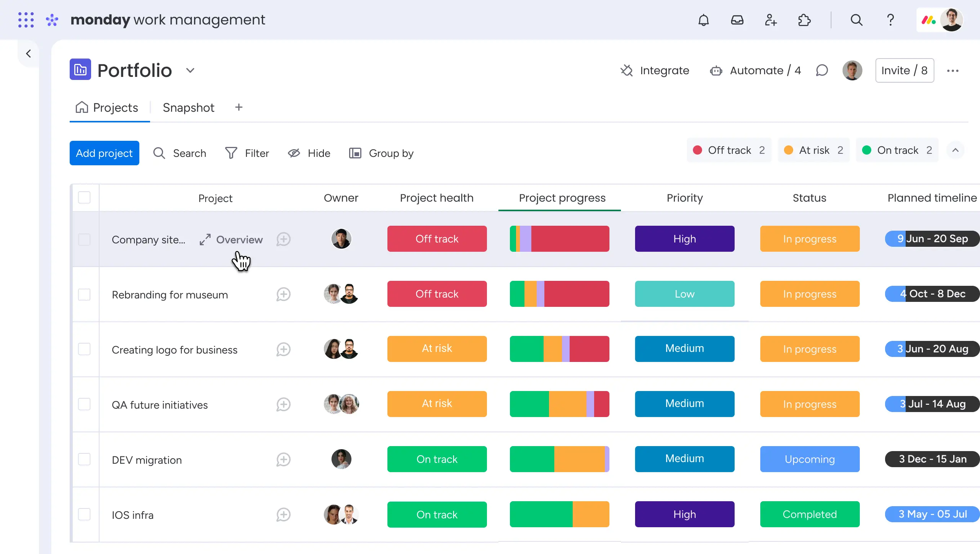Click the DEV migration progress bar
Viewport: 980px width, 554px height.
[559, 459]
